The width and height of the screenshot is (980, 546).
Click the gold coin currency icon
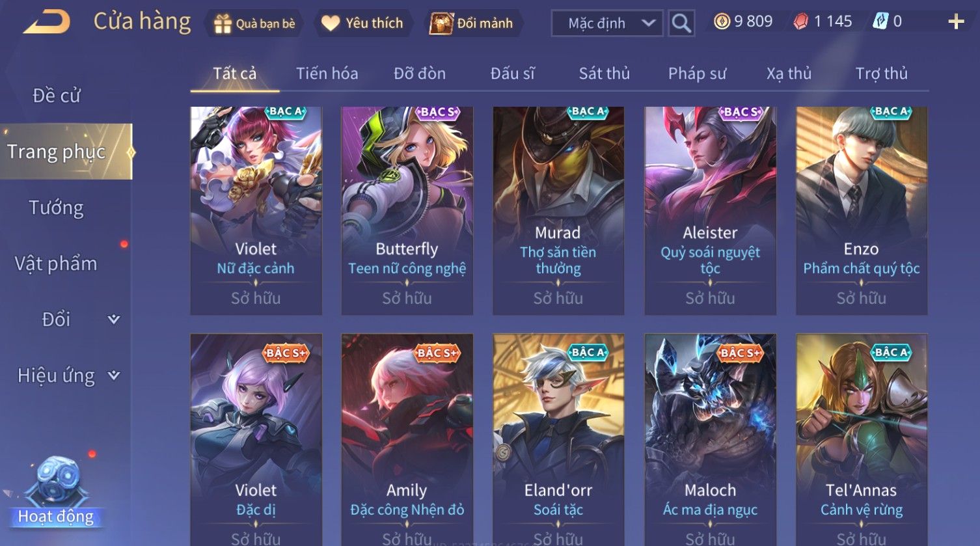722,21
